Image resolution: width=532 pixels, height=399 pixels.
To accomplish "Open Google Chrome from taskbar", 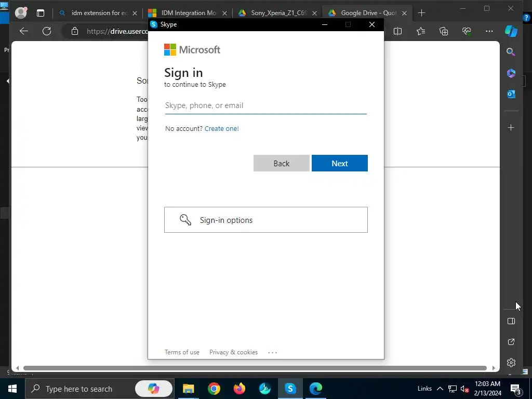I will coord(214,389).
